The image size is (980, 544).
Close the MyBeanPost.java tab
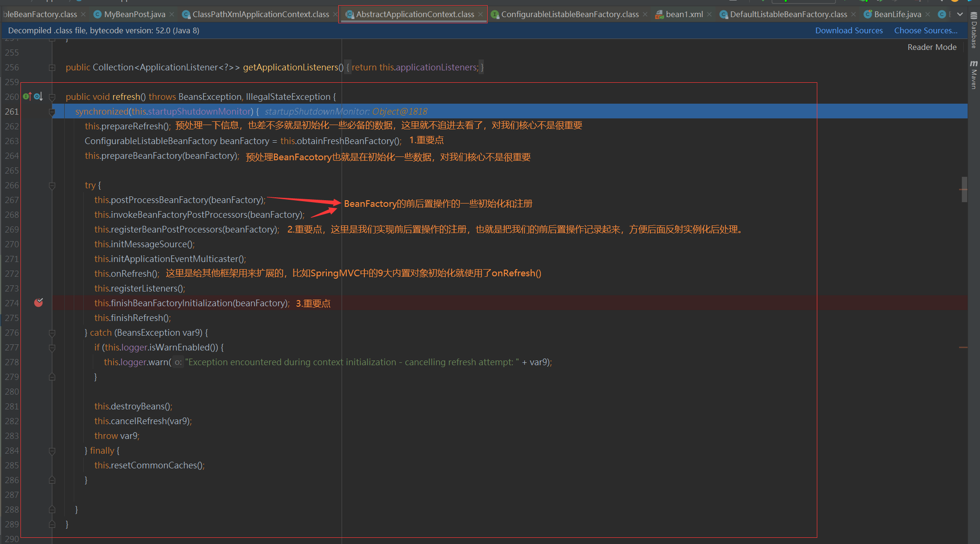pyautogui.click(x=172, y=14)
